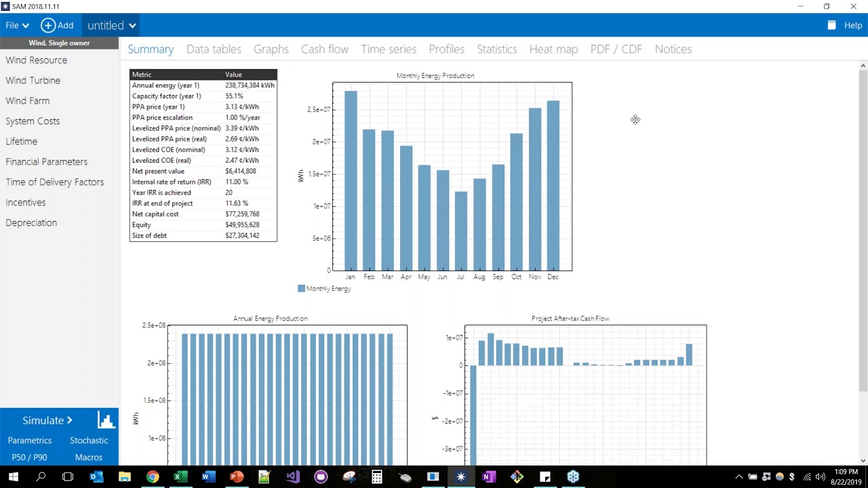Open Windows Search from the taskbar
Viewport: 868px width, 488px height.
(41, 477)
